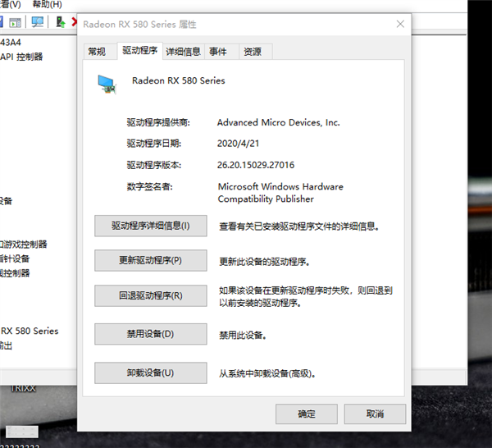Click signer text Microsoft Windows Hardware Compatibility Publisher
Image resolution: width=492 pixels, height=448 pixels.
(280, 193)
